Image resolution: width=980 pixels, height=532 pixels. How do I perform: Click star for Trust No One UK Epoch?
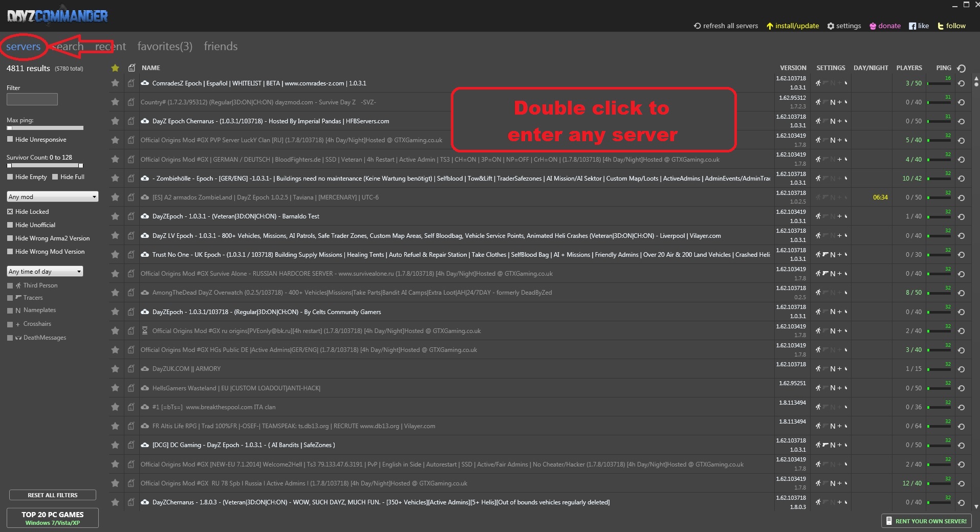[x=115, y=254]
